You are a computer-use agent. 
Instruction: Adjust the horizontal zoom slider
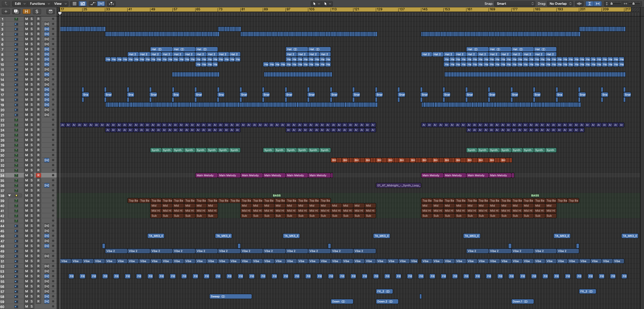pos(633,4)
